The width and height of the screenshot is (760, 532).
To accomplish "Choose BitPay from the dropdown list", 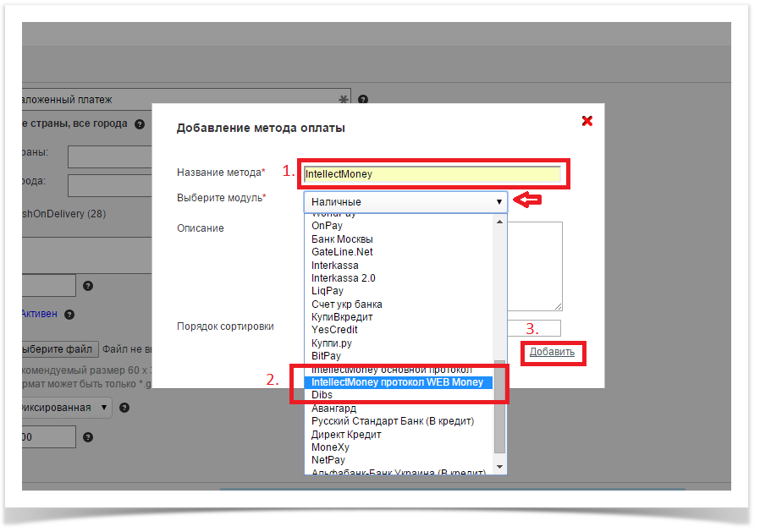I will (x=326, y=356).
